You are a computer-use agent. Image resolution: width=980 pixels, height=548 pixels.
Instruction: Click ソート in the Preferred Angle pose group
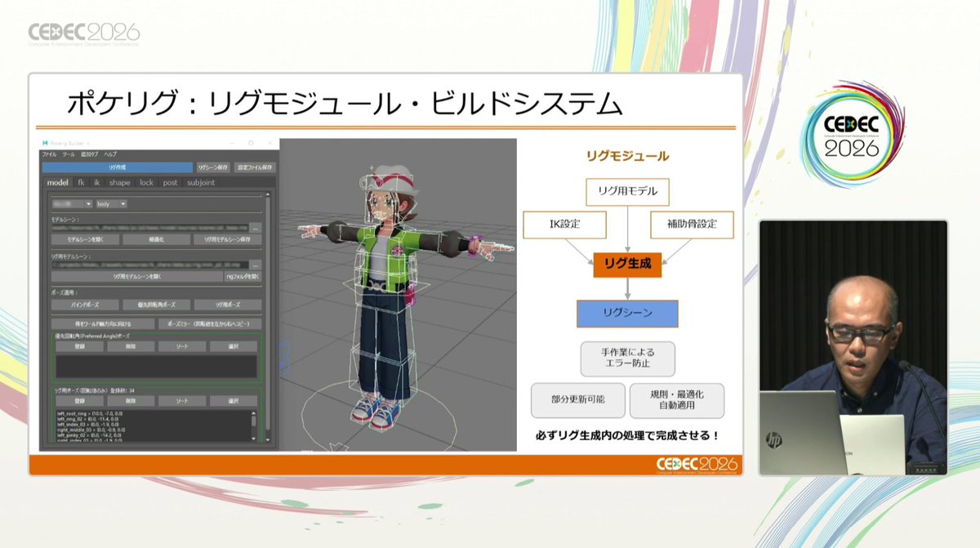click(x=182, y=346)
